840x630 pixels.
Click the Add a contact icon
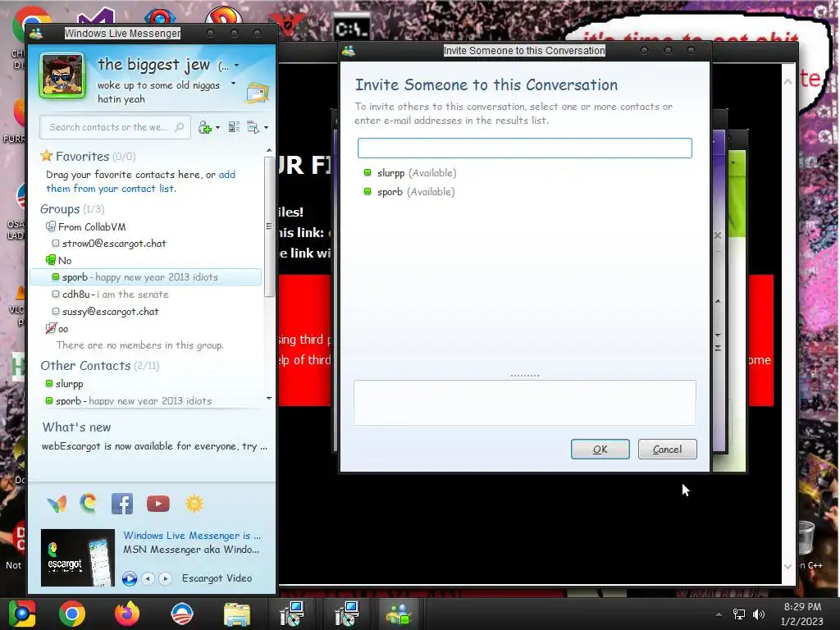204,127
